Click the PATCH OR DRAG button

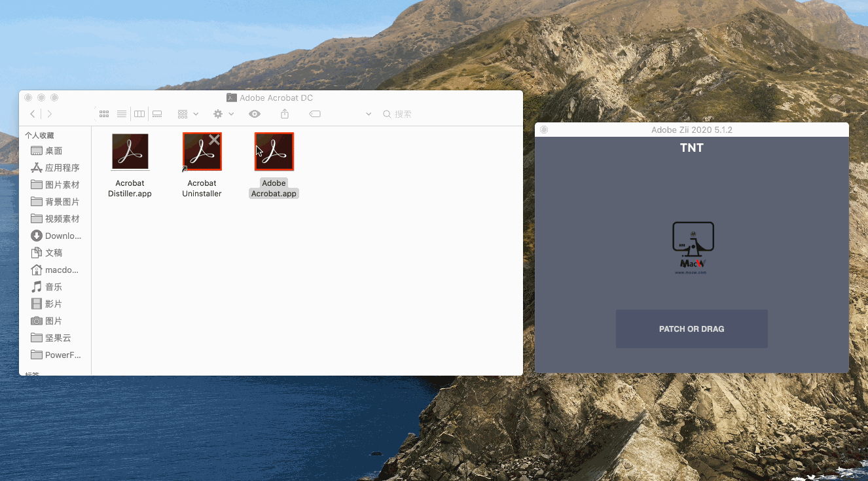pyautogui.click(x=691, y=329)
